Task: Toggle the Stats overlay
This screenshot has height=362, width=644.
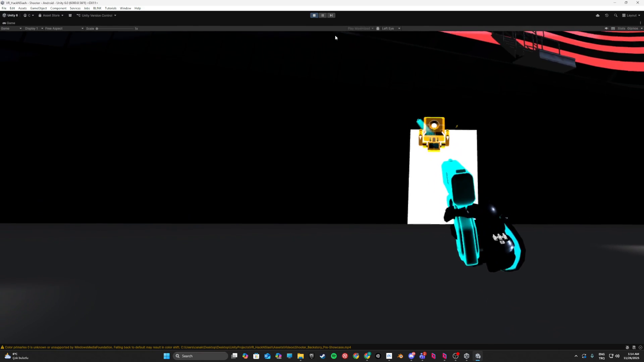Action: click(x=621, y=28)
